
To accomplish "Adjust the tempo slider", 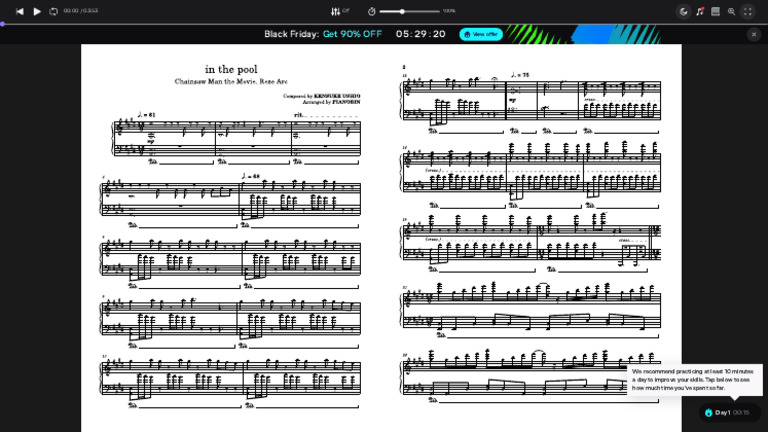I will point(409,11).
